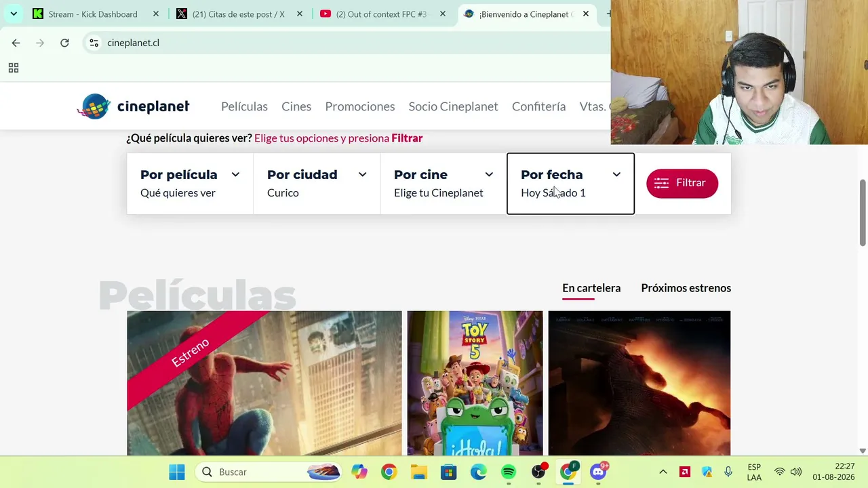
Task: Switch to Out of context FPC tab
Action: pyautogui.click(x=380, y=14)
